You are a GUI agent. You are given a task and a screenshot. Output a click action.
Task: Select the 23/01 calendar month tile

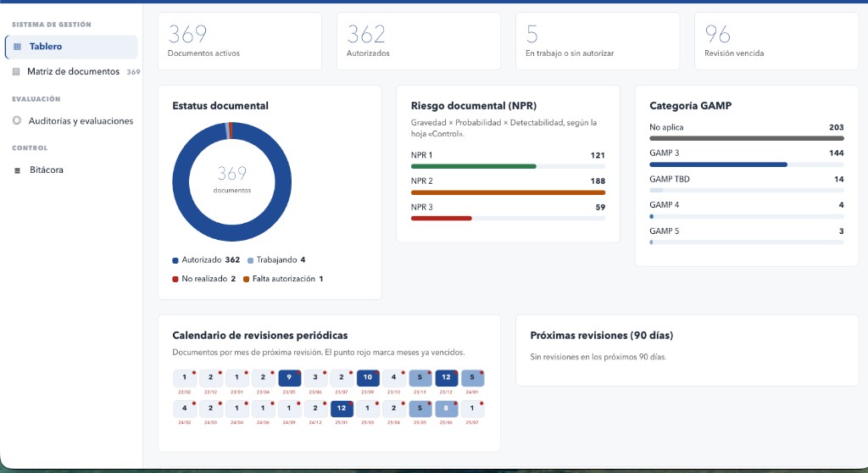pyautogui.click(x=236, y=378)
